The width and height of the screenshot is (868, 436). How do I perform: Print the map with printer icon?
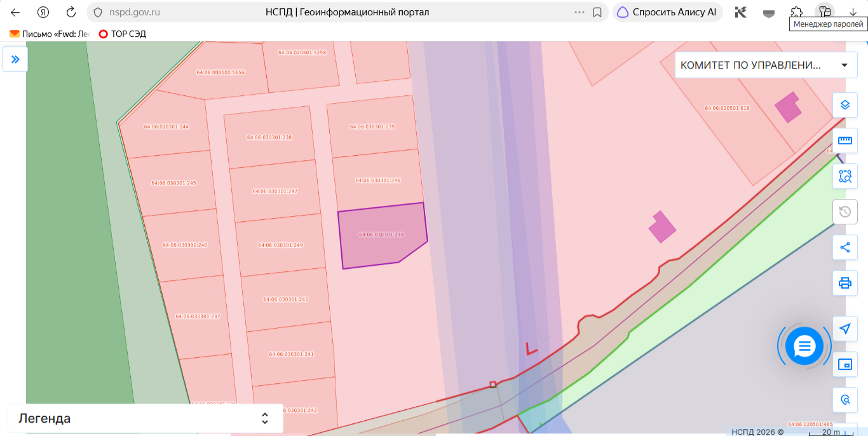845,283
